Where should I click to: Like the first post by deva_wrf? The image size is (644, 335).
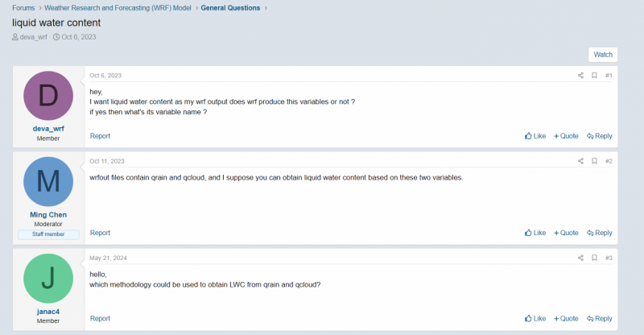535,136
